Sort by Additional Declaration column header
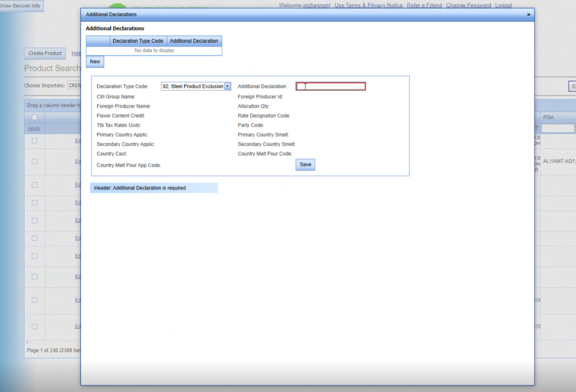Image resolution: width=576 pixels, height=392 pixels. [194, 41]
